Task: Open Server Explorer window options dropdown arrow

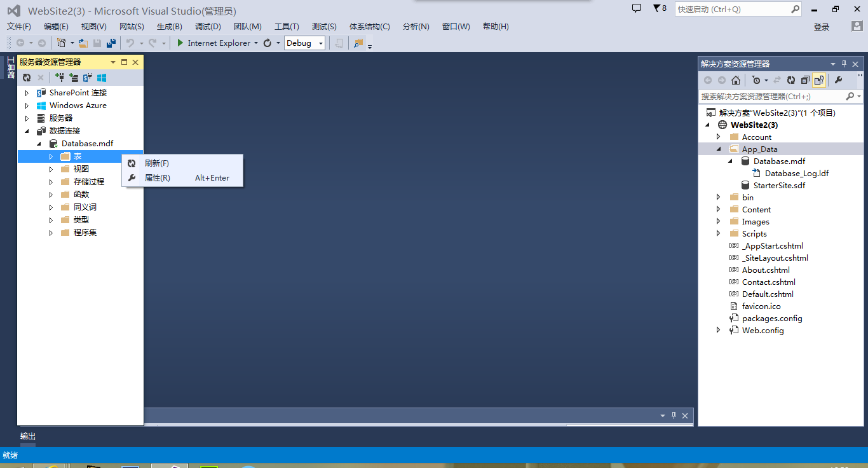Action: [x=113, y=62]
